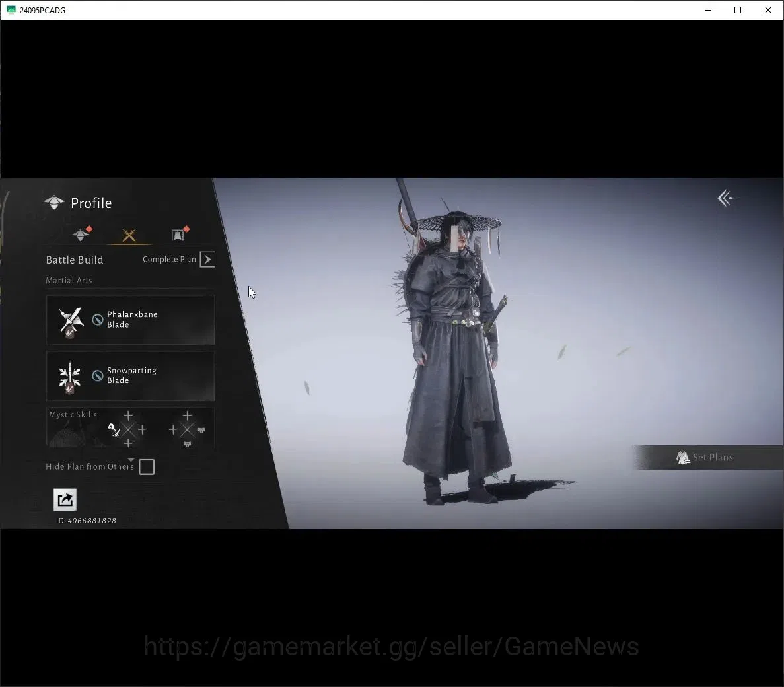Open the first Profile tab with the hat icon
The width and height of the screenshot is (784, 687).
(81, 233)
